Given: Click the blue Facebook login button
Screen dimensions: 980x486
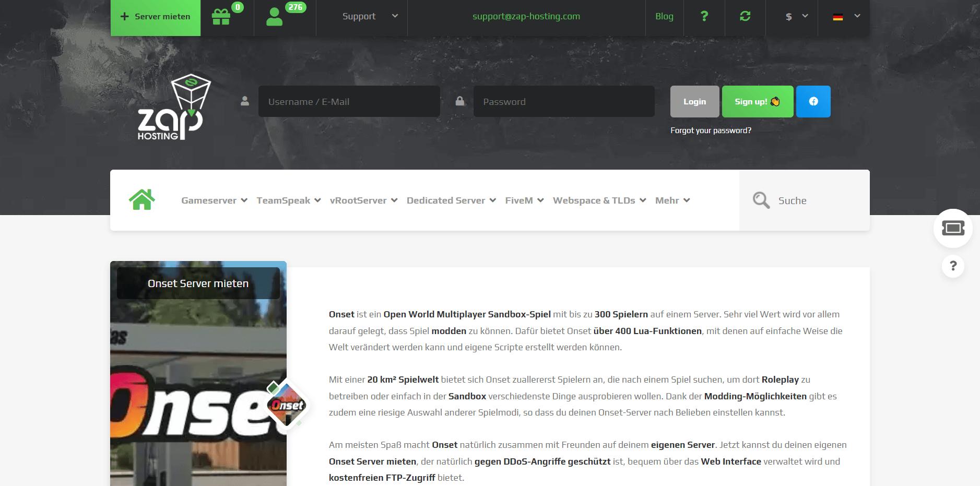Looking at the screenshot, I should click(813, 101).
